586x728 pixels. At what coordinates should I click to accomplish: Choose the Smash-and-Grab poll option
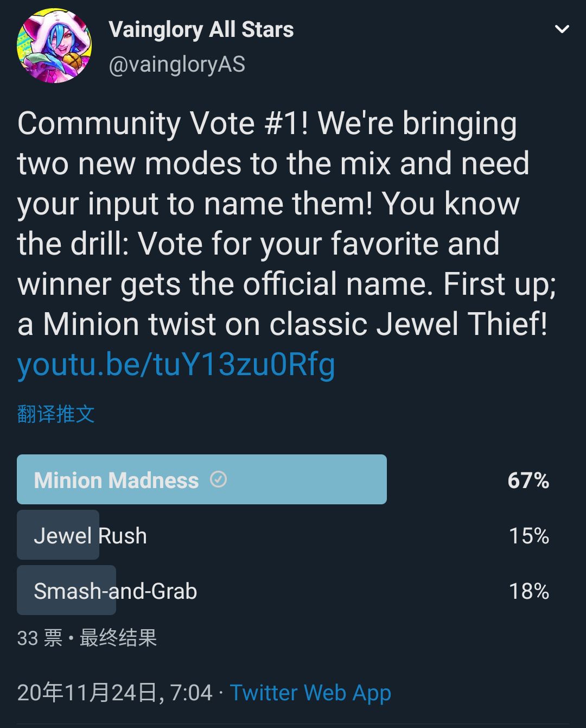pos(115,591)
